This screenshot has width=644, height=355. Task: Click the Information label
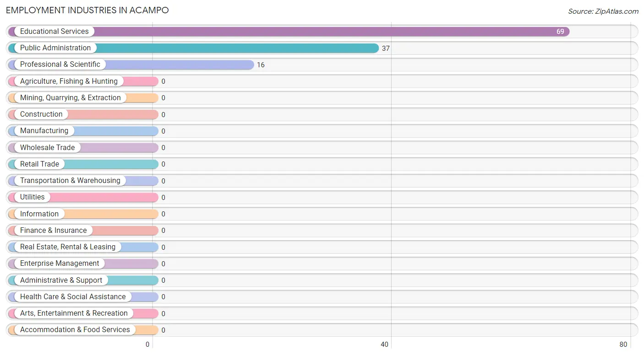tap(39, 214)
